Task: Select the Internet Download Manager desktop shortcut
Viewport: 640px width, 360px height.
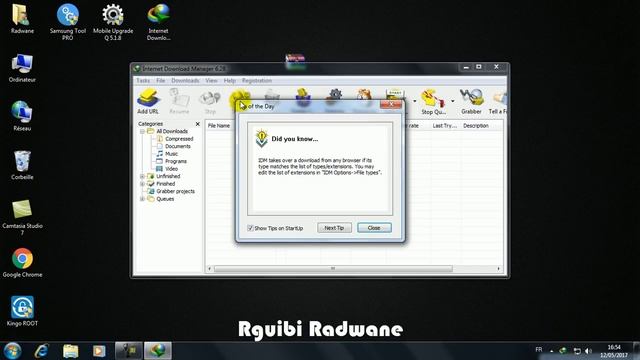Action: tap(158, 22)
